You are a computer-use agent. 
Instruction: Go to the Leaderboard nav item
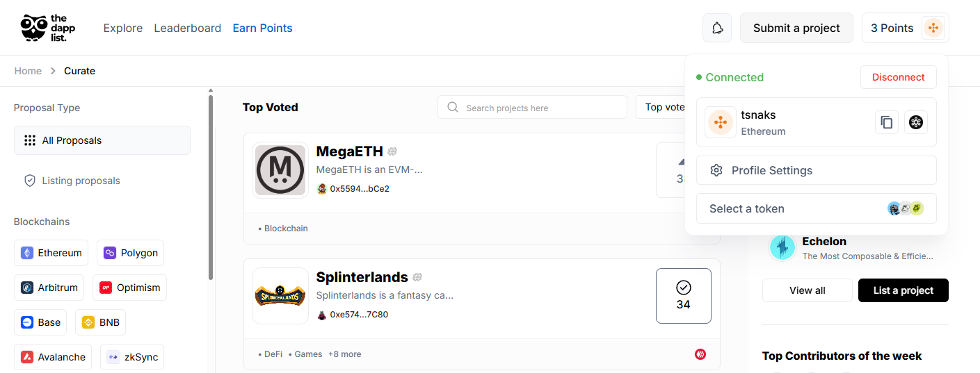click(188, 28)
